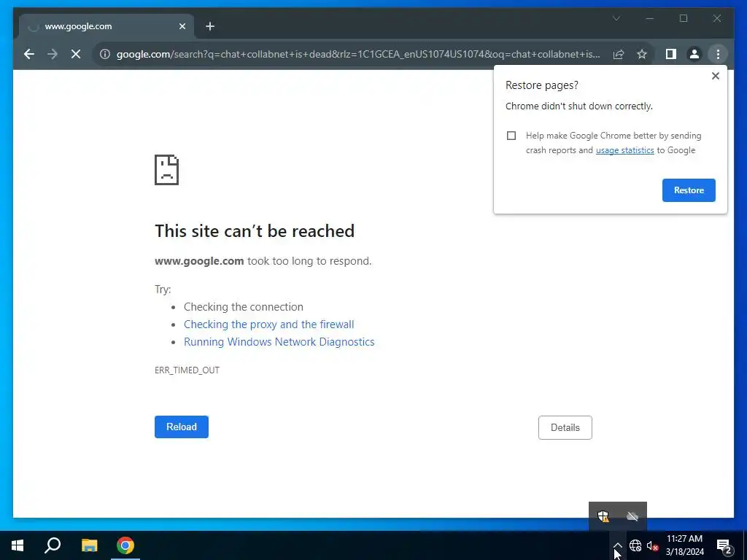Image resolution: width=747 pixels, height=560 pixels.
Task: Go back to the previous page
Action: [29, 54]
